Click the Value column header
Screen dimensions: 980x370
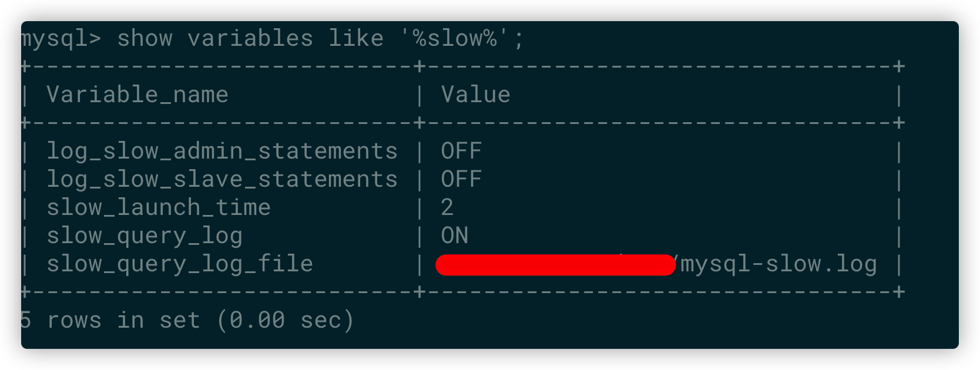click(x=476, y=95)
